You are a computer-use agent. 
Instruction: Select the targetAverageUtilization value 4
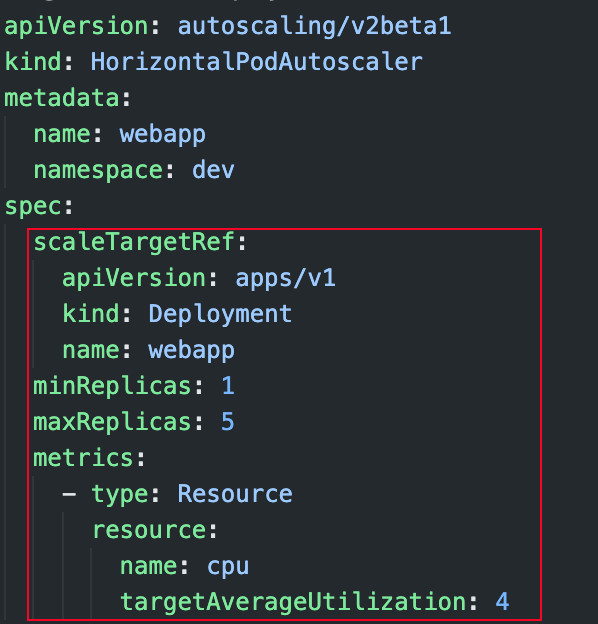503,602
